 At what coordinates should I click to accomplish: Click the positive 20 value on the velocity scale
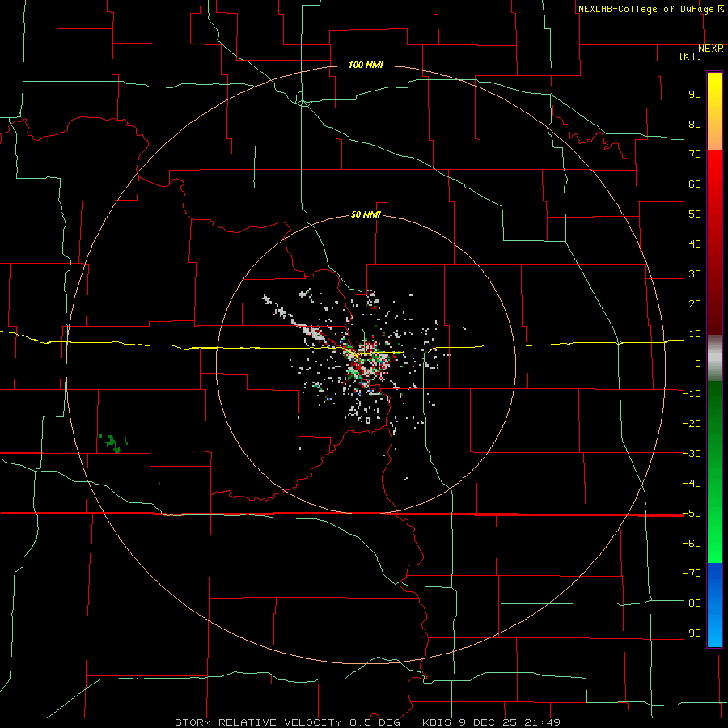(695, 304)
